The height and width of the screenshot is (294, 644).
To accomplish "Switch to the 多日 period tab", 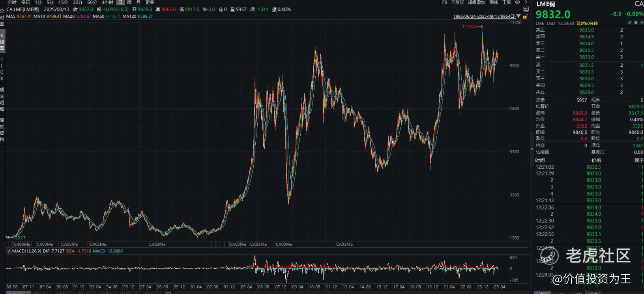I will coord(26,2).
